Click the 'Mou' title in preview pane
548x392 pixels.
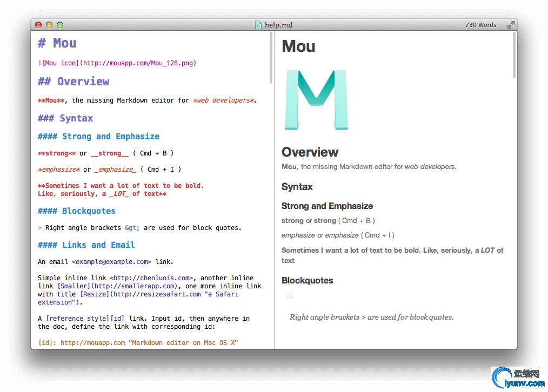(298, 46)
